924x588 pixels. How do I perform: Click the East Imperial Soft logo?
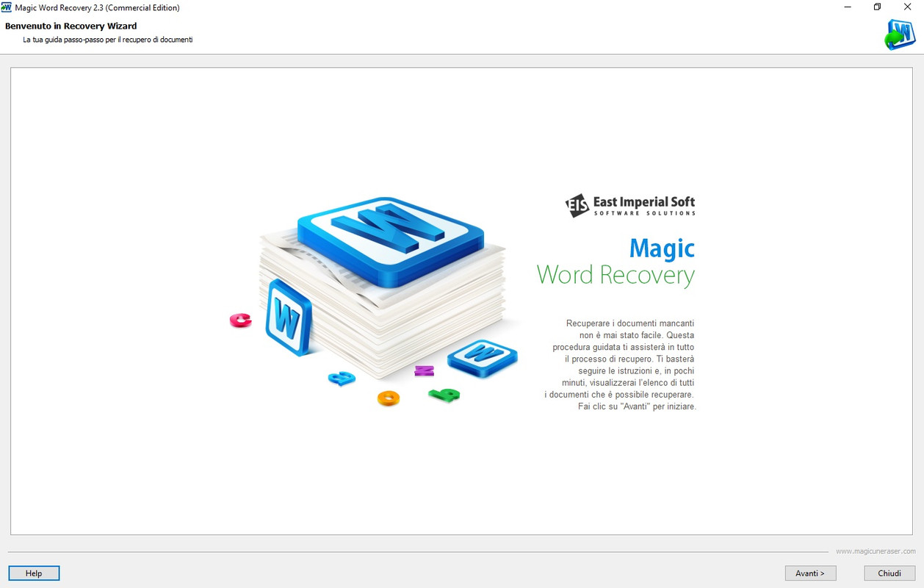630,205
